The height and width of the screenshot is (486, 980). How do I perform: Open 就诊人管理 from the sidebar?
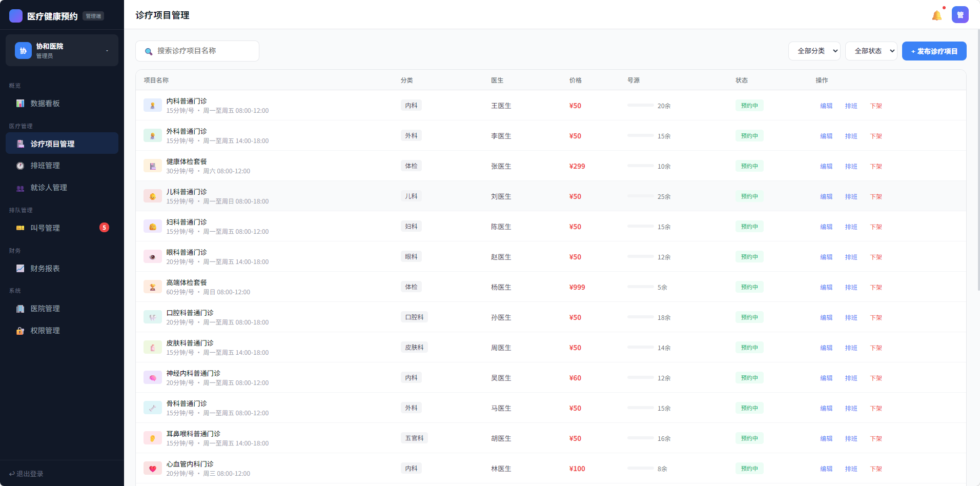click(49, 188)
